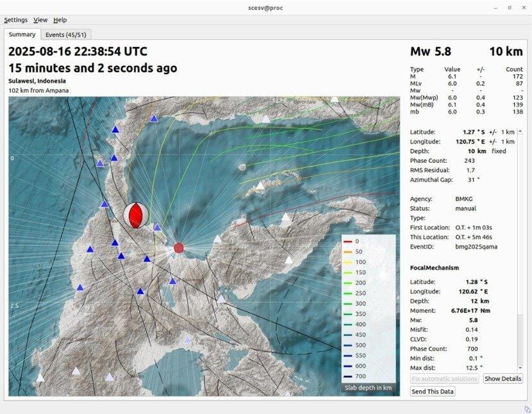Image resolution: width=532 pixels, height=414 pixels.
Task: Click the 300 km legend entry
Action: pos(354,304)
